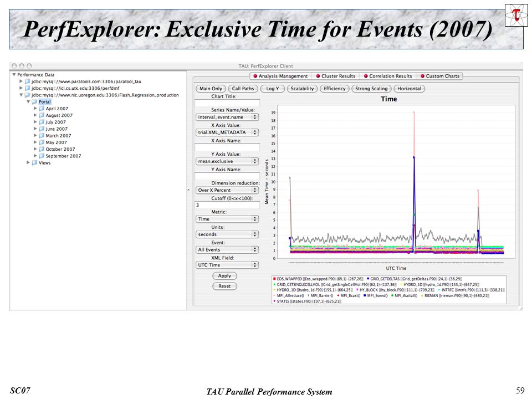This screenshot has height=399, width=532.
Task: Click the Reset button
Action: click(x=224, y=286)
